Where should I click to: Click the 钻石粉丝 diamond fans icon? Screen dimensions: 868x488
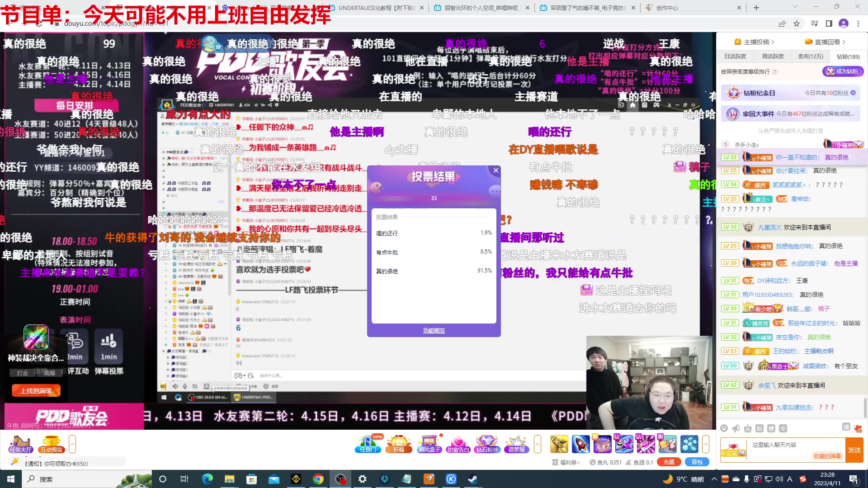[487, 444]
